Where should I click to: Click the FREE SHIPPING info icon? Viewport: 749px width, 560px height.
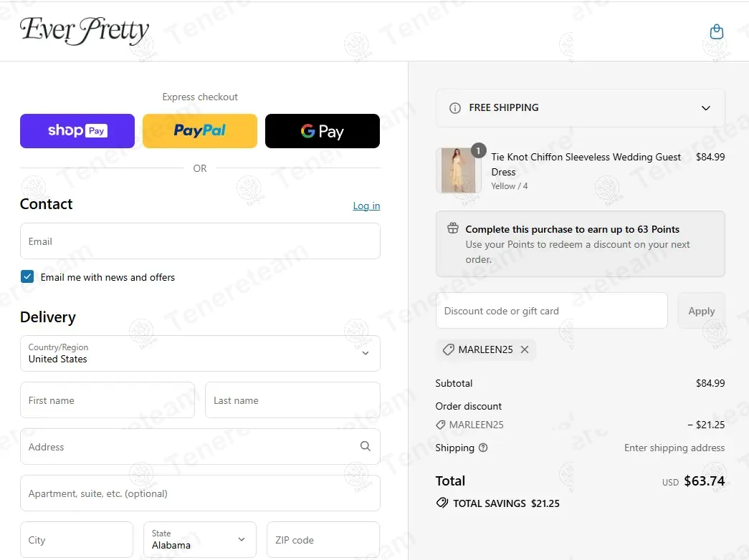[x=454, y=108]
